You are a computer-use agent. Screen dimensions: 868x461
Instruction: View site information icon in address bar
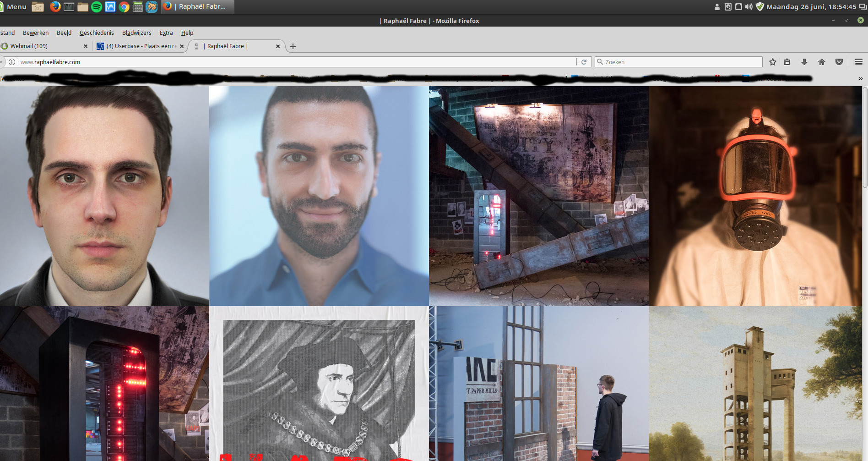pyautogui.click(x=12, y=62)
